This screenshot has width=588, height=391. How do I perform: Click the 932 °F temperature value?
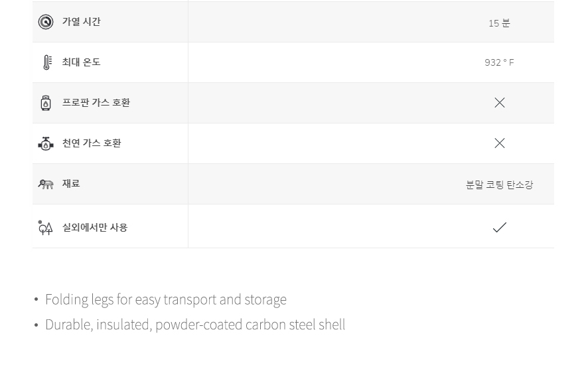click(499, 62)
